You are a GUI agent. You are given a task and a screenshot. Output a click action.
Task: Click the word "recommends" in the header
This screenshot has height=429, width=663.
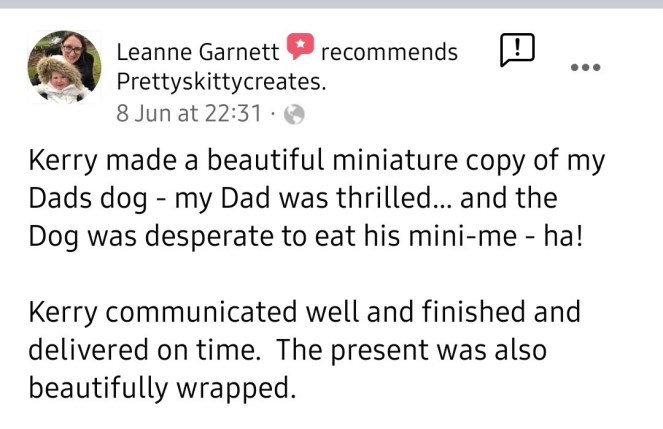pos(389,52)
